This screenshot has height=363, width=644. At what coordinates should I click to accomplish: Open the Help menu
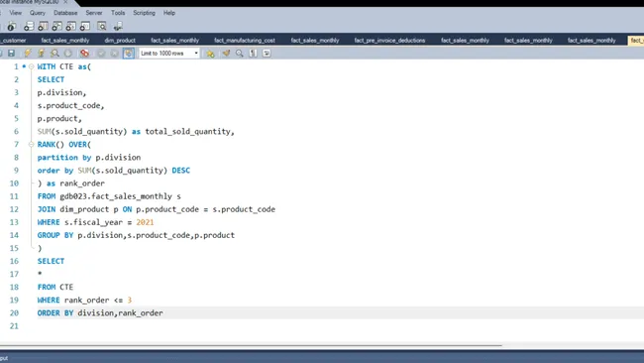[x=169, y=13]
